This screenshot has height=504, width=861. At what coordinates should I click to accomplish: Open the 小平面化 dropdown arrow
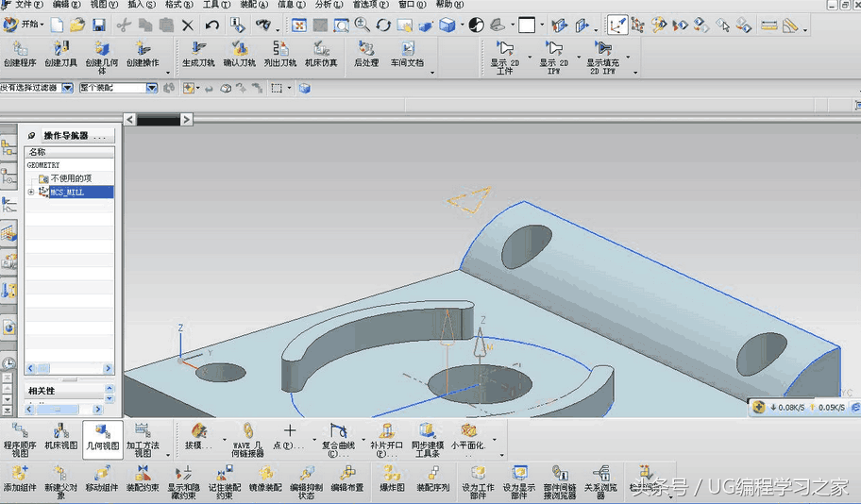[494, 441]
